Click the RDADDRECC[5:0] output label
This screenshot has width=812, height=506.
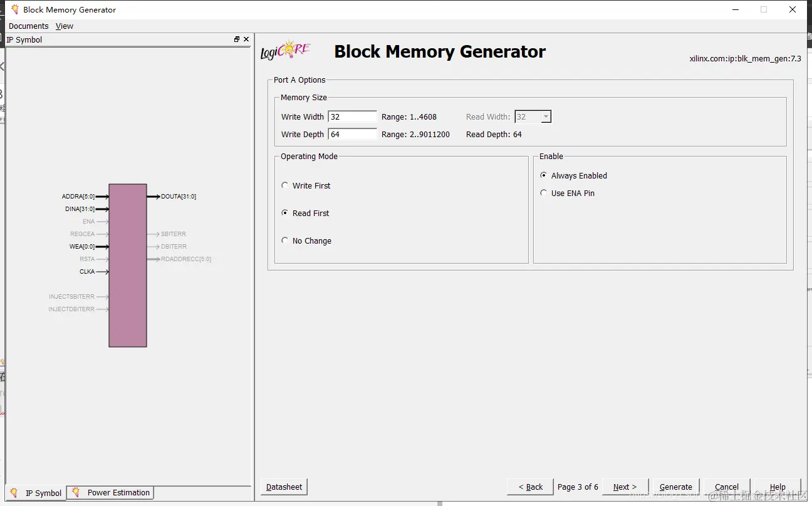pos(186,259)
